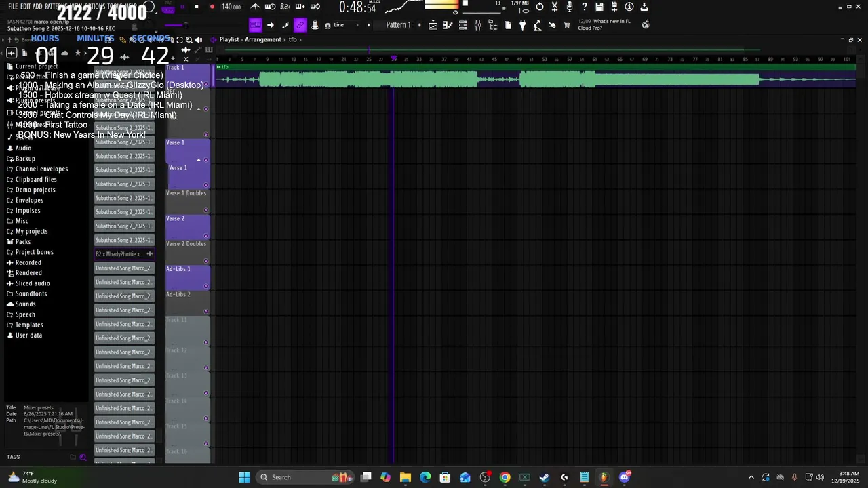The width and height of the screenshot is (868, 488).
Task: Open the Playlist view toolbar icon
Action: click(433, 25)
